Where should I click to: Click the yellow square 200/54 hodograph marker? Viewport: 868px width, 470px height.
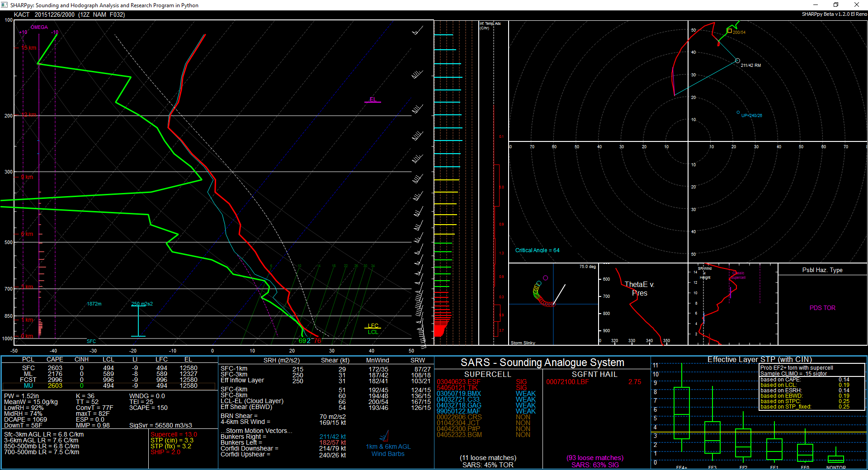[729, 31]
